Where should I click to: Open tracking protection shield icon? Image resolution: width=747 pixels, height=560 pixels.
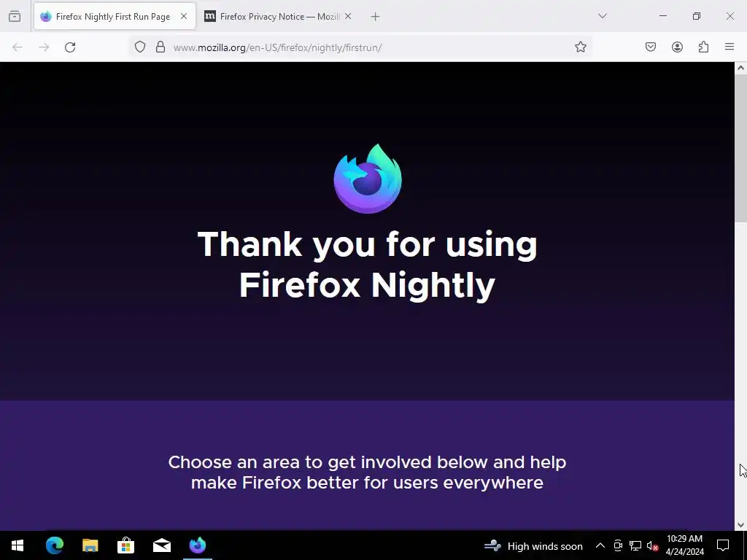[x=139, y=47]
